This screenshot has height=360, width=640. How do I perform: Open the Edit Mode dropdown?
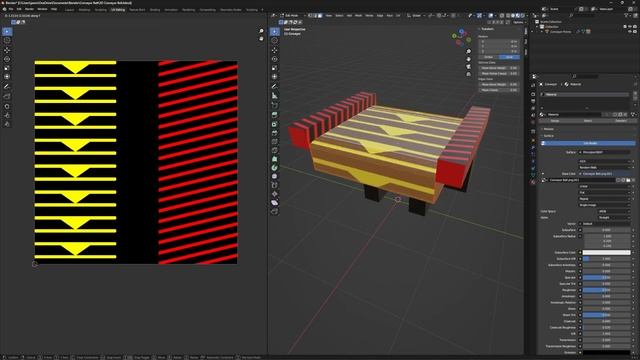click(292, 16)
